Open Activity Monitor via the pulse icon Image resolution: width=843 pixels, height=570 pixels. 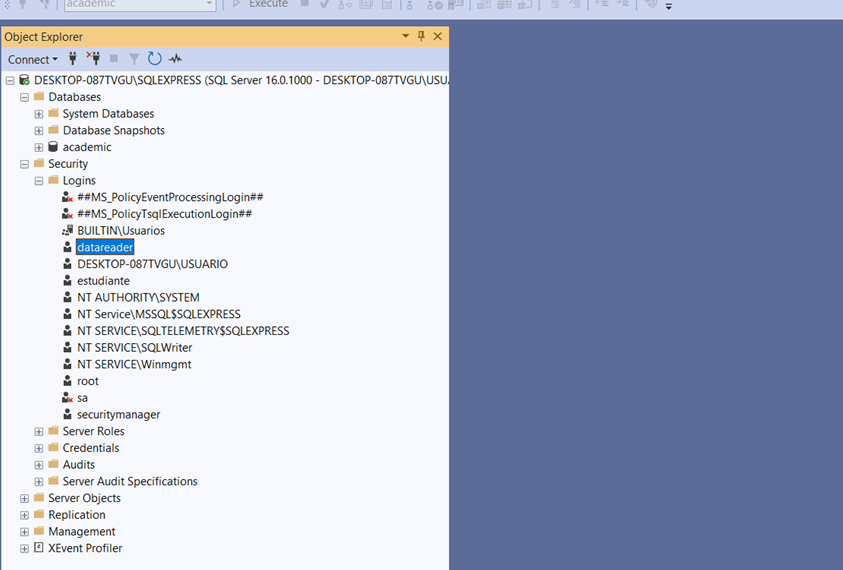click(175, 59)
